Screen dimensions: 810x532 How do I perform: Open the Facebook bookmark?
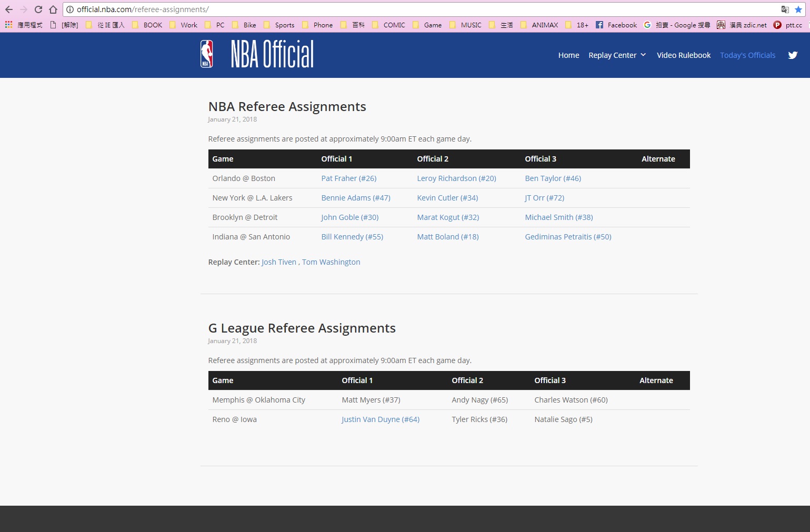pos(616,25)
